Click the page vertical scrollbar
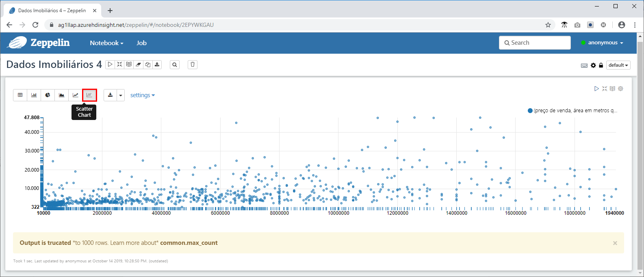The height and width of the screenshot is (277, 644). click(640, 155)
